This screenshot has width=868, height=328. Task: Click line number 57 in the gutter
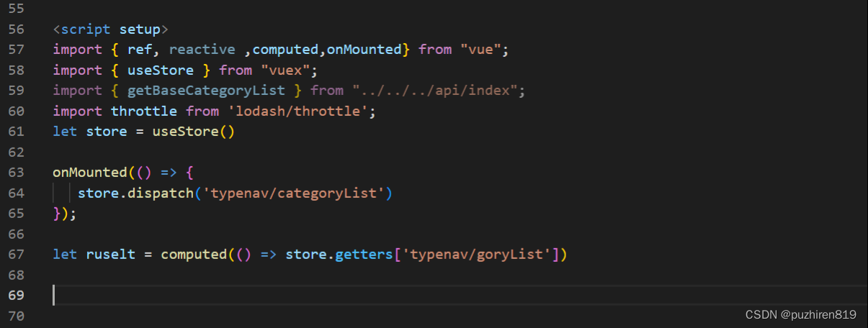click(x=17, y=50)
